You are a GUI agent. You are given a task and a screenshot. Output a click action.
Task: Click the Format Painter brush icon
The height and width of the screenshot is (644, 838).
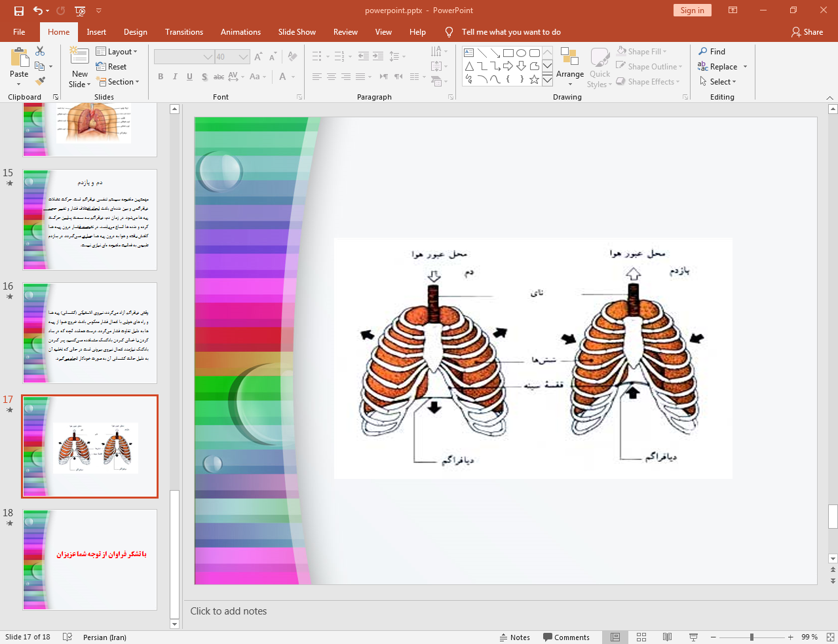tap(40, 81)
